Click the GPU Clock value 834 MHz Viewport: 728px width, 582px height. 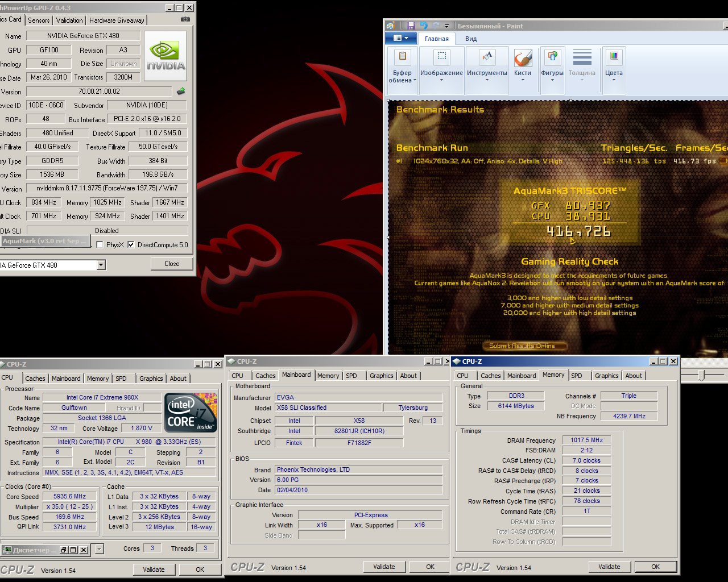pyautogui.click(x=44, y=202)
